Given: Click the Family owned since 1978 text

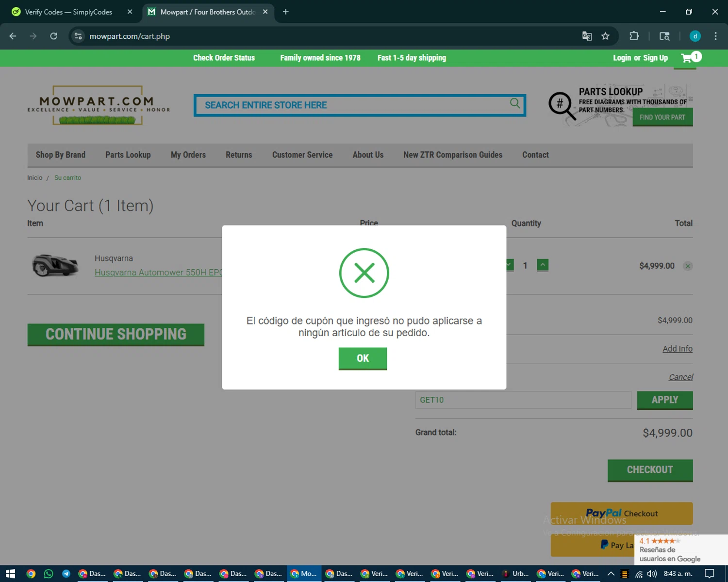Looking at the screenshot, I should pos(320,58).
